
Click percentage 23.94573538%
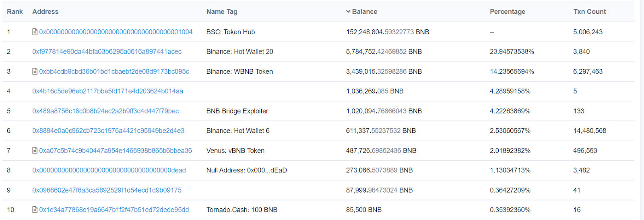tap(512, 52)
